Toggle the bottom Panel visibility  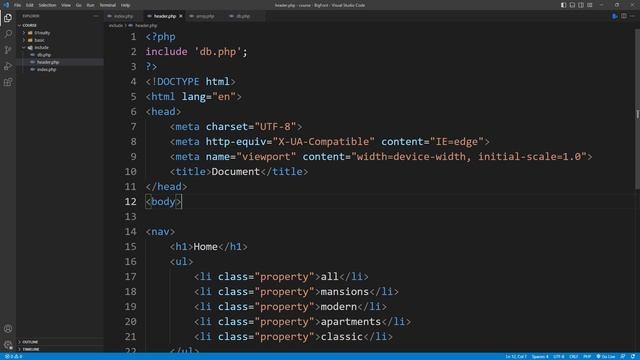[x=572, y=5]
